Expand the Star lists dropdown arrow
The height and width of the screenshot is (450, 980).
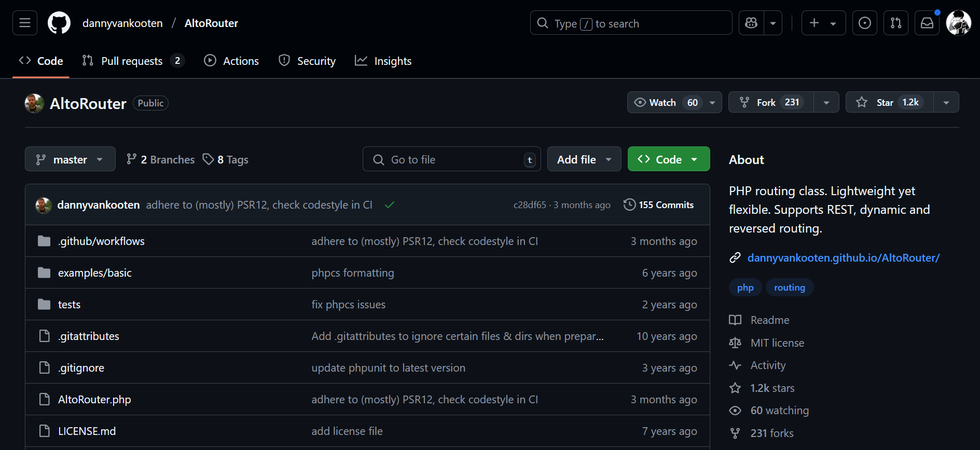[946, 102]
